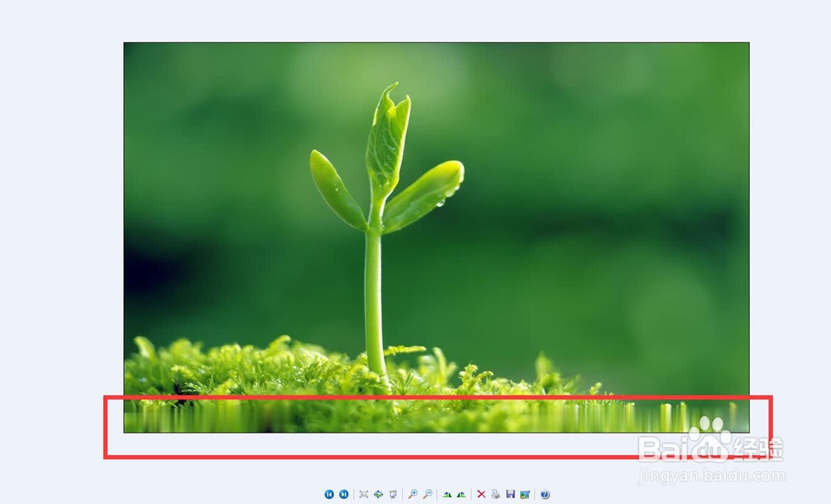This screenshot has width=831, height=504.
Task: Zoom out of the image
Action: [427, 493]
